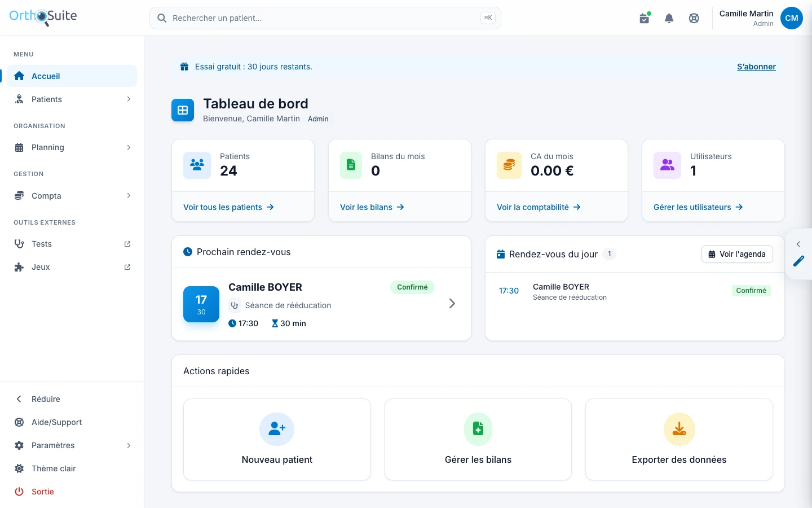
Task: Select the 17:30 Camille BOYER row in Rendez-vous du jour
Action: tap(635, 291)
